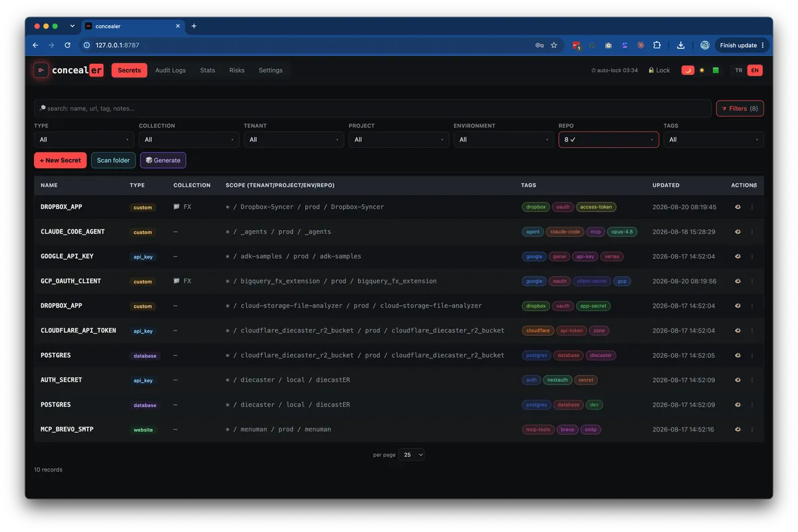Click the red extension icon with badge 1
Viewport: 798px width, 532px height.
click(x=577, y=45)
